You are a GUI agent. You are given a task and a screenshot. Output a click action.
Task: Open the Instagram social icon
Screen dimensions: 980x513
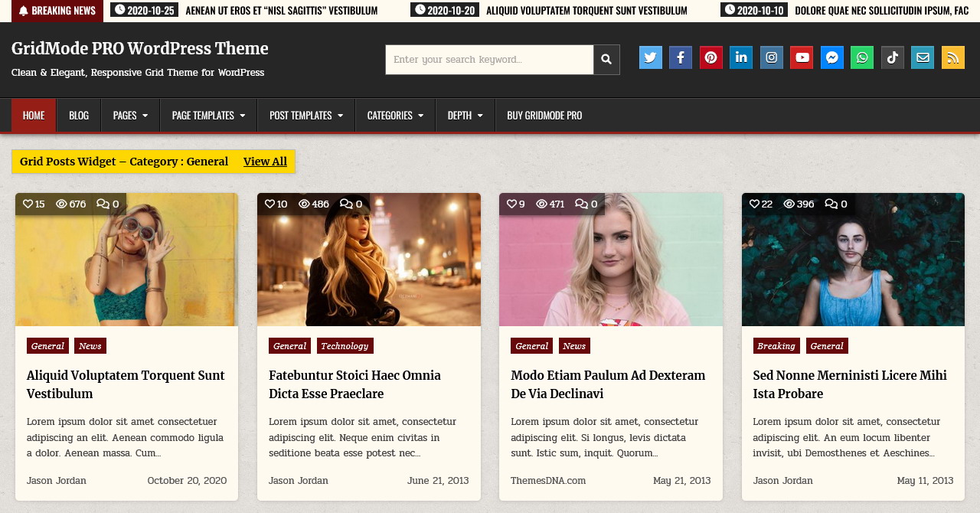click(772, 57)
